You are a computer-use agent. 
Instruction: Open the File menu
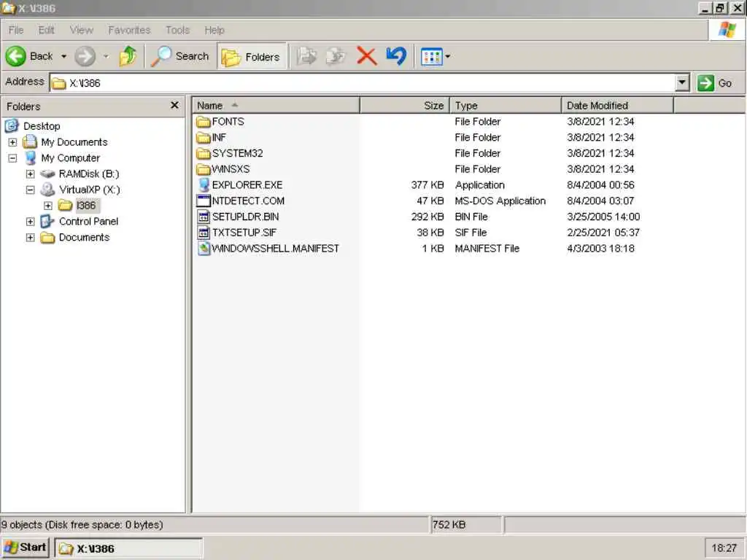[x=16, y=30]
